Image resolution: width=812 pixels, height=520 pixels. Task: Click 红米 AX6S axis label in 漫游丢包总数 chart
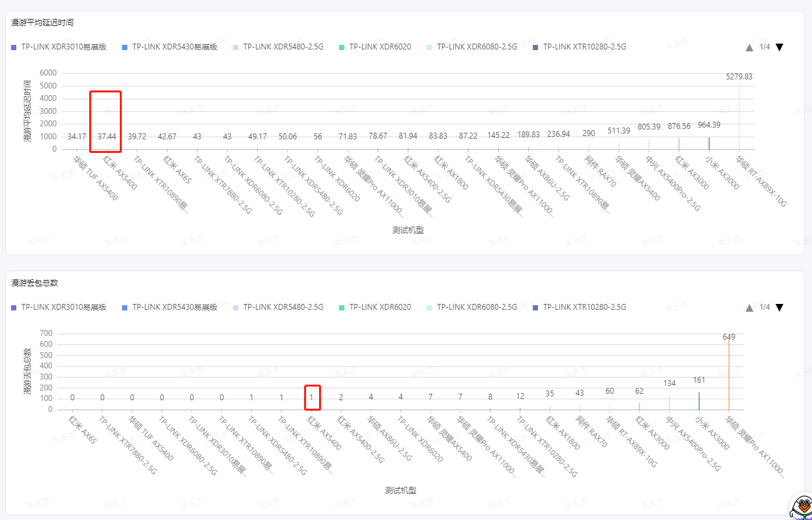tap(83, 430)
